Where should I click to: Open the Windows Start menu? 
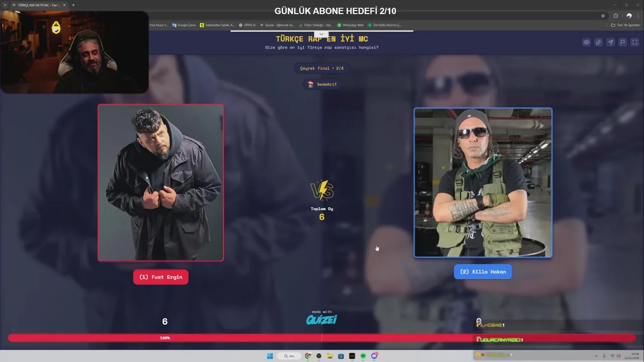coord(270,356)
